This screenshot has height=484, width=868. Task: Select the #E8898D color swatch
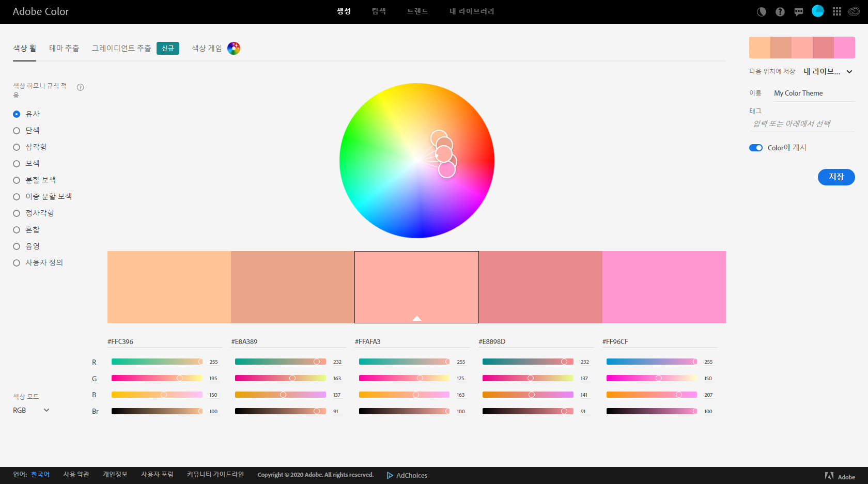click(540, 287)
